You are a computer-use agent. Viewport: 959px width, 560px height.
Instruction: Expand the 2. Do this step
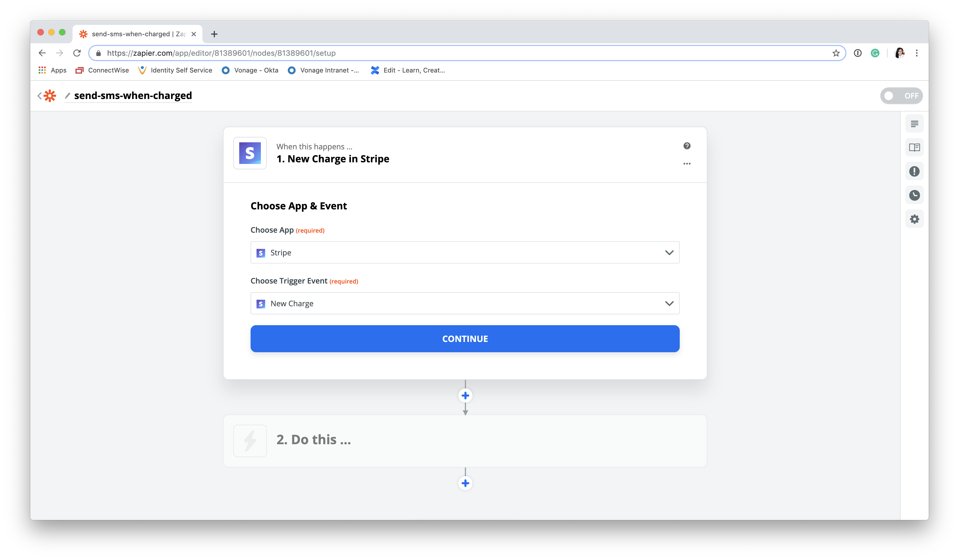click(x=465, y=440)
